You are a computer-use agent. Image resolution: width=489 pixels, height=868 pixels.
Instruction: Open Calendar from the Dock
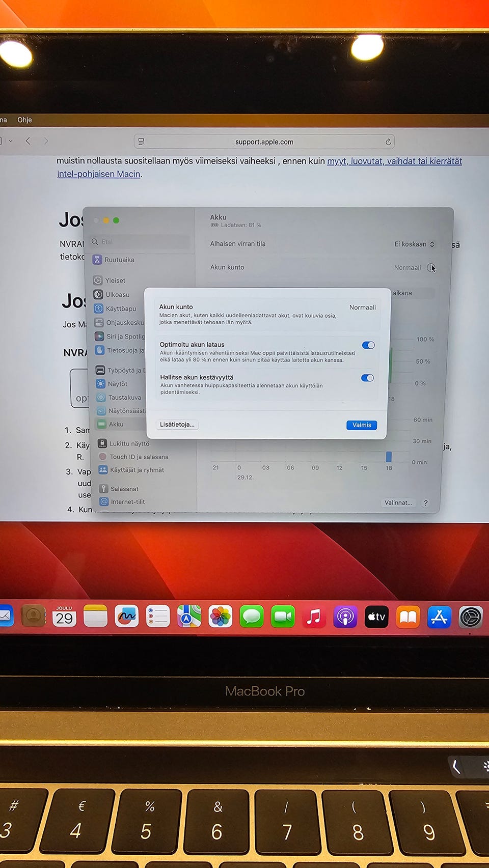[64, 617]
